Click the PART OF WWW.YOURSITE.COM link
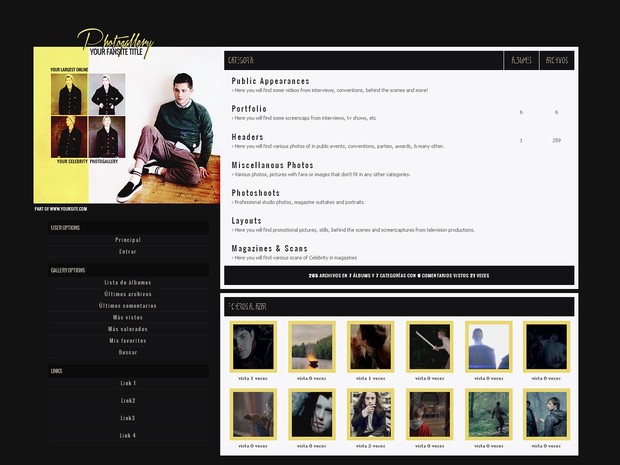 coord(61,209)
